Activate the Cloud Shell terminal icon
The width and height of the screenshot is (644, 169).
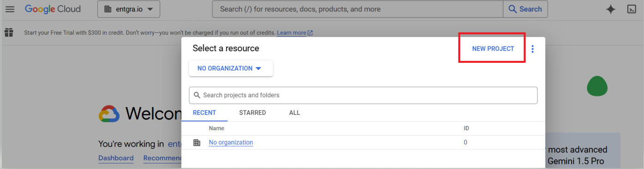coord(632,9)
